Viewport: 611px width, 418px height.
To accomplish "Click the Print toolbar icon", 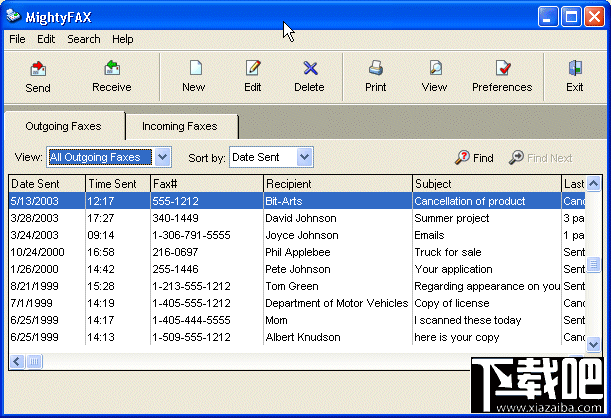I will pyautogui.click(x=376, y=68).
